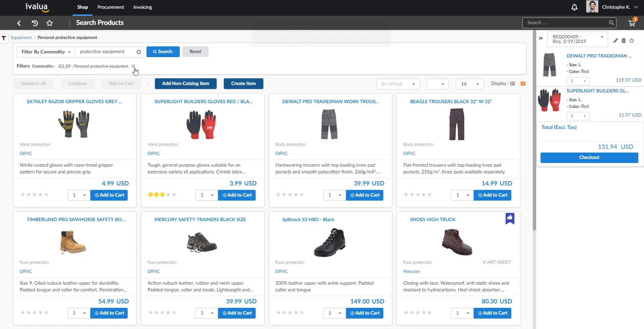Screen dimensions: 644x329
Task: Rate Beagle Trousers stars
Action: [x=418, y=195]
